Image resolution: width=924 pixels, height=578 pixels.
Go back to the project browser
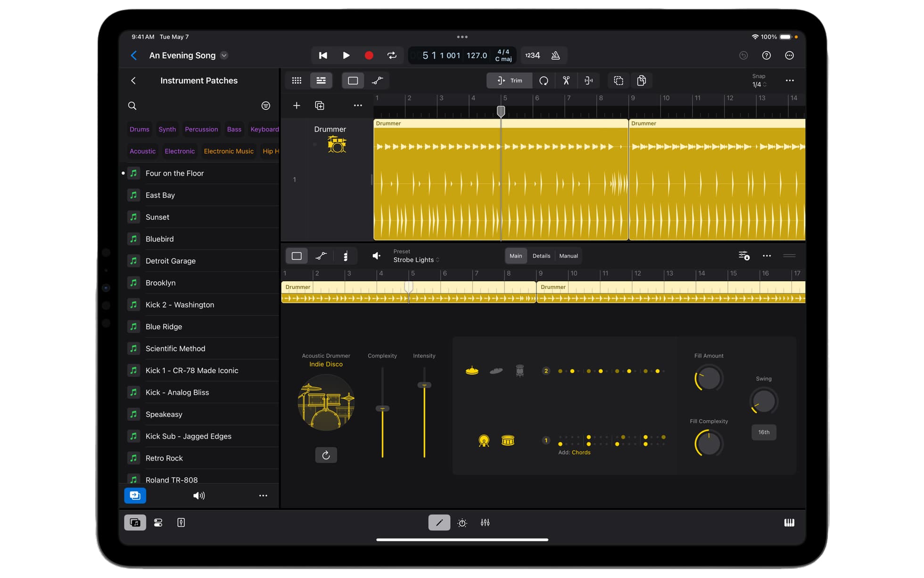[x=134, y=56]
